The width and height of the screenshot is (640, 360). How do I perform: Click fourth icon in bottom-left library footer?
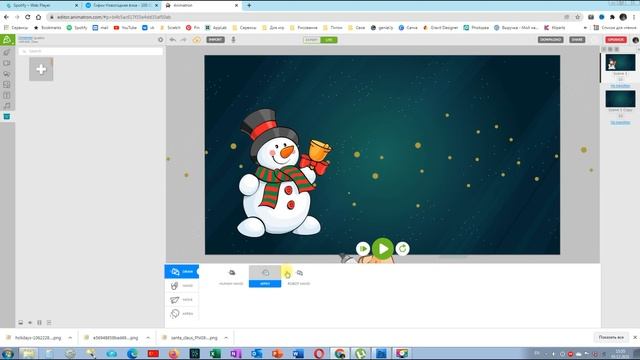(49, 322)
